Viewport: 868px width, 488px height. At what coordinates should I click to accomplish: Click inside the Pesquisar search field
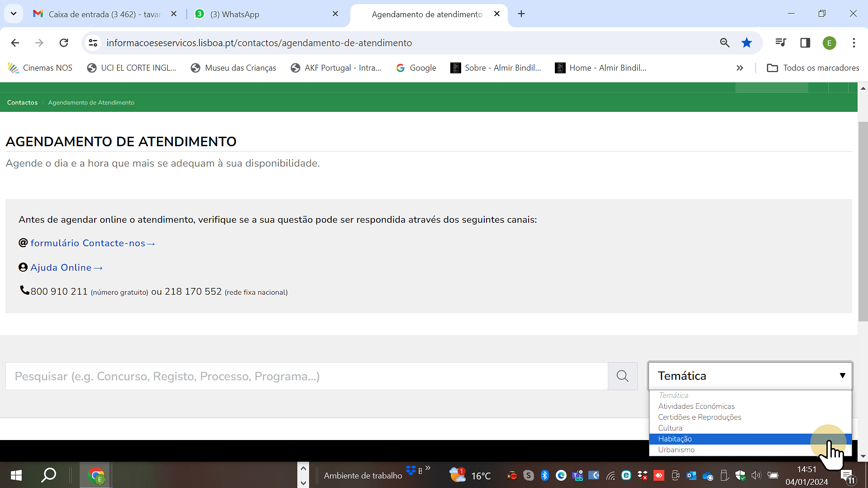pos(272,376)
